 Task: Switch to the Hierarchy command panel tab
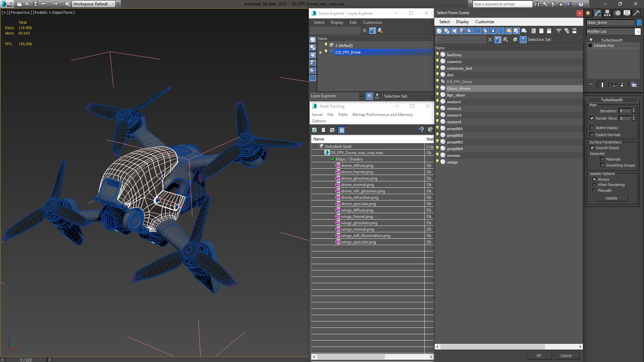coord(607,13)
